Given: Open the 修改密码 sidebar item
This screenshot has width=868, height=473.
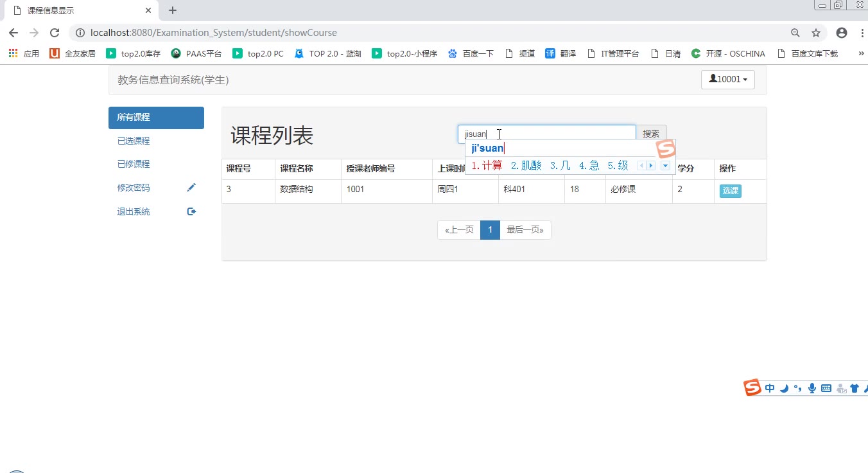Looking at the screenshot, I should click(x=134, y=188).
